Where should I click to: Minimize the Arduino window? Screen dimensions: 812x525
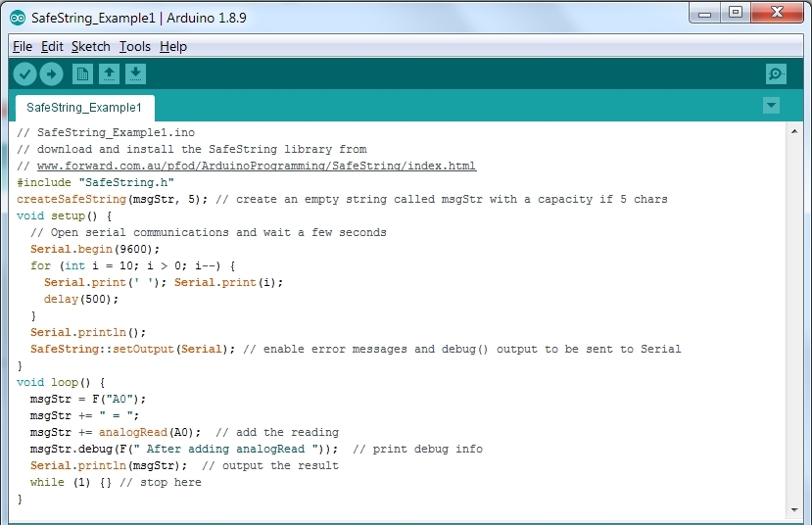coord(704,14)
